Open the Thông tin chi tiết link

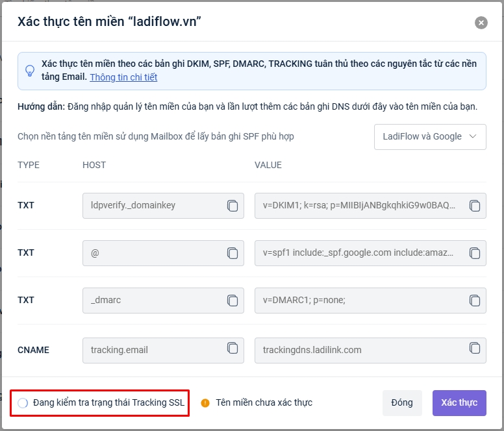tap(123, 77)
